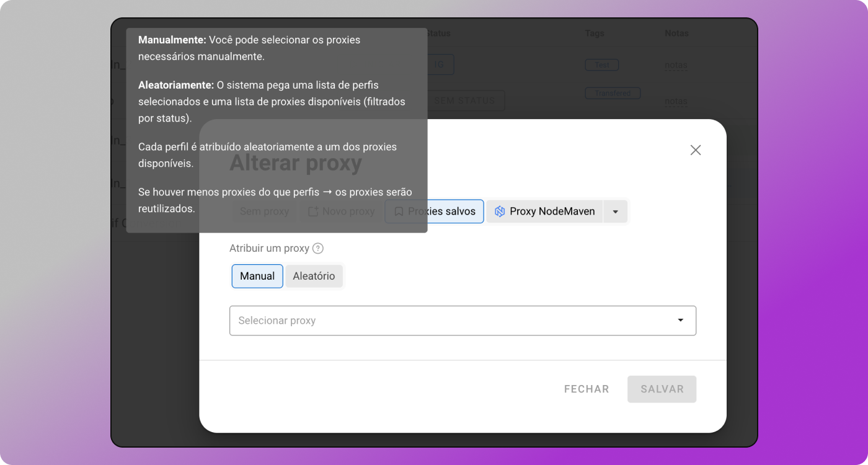This screenshot has height=465, width=868.
Task: Switch assignment mode to Aleatório
Action: click(314, 276)
